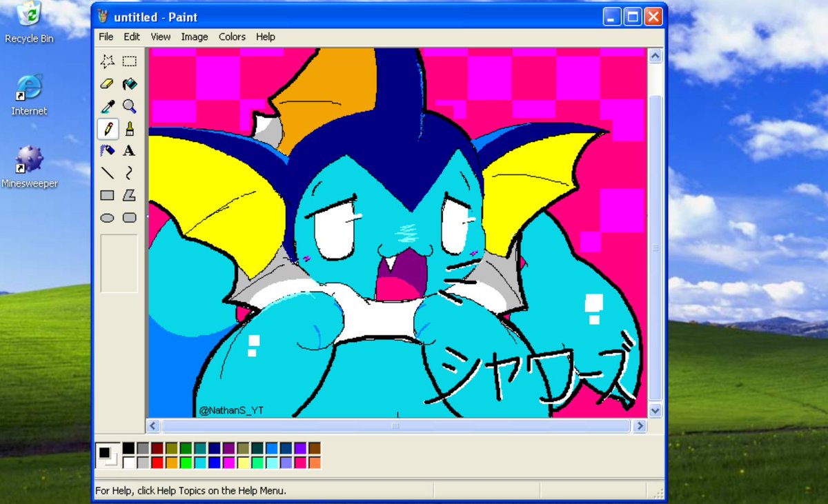Pick the bright green palette color
Viewport: 828px width, 504px height.
pyautogui.click(x=186, y=463)
